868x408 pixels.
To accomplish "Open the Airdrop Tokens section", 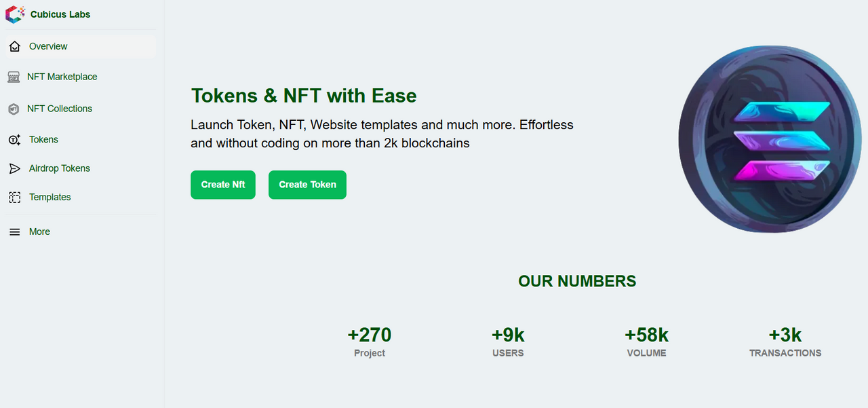I will coord(80,168).
